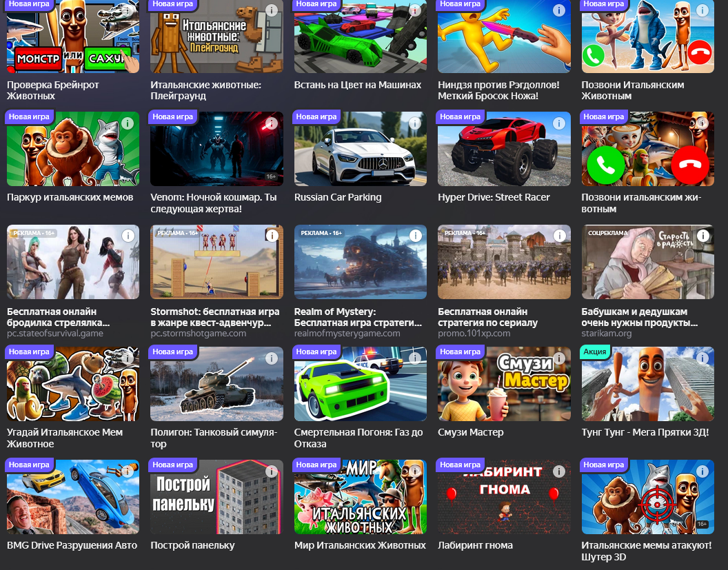The height and width of the screenshot is (570, 728).
Task: Click info icon on Ниндзя против Рэгдоллов card
Action: pos(559,10)
